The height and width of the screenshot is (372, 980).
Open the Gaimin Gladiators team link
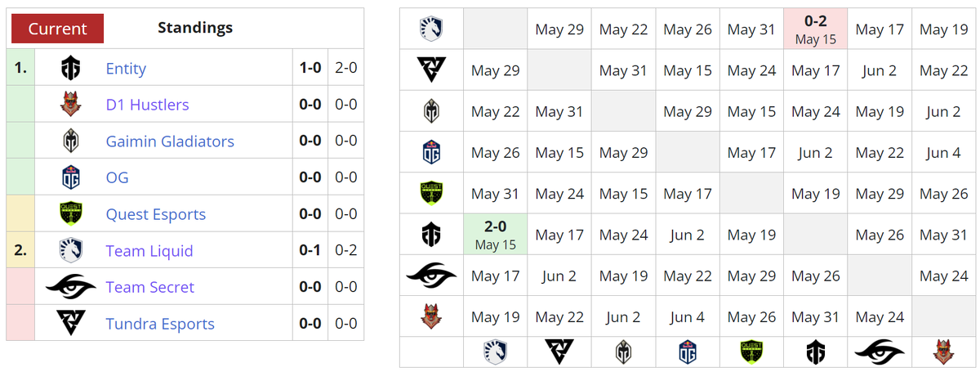170,141
